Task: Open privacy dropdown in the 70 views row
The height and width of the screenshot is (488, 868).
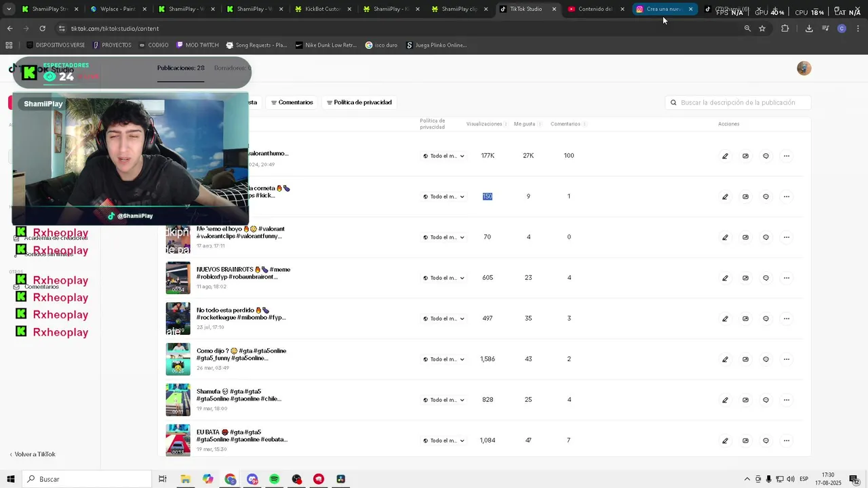Action: (443, 237)
